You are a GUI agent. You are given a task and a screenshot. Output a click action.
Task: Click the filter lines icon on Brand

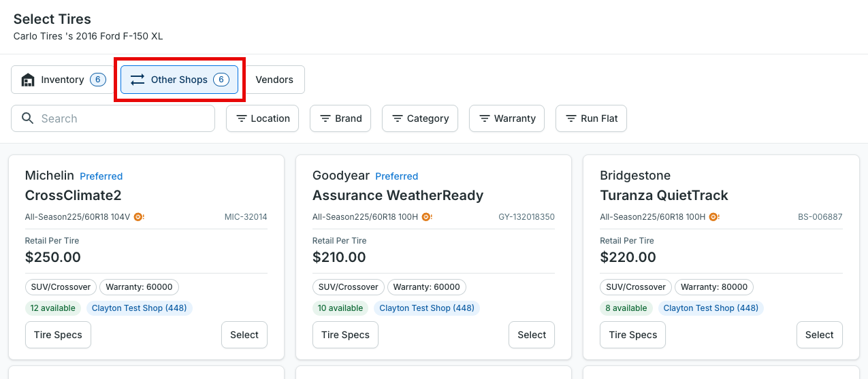pyautogui.click(x=325, y=118)
